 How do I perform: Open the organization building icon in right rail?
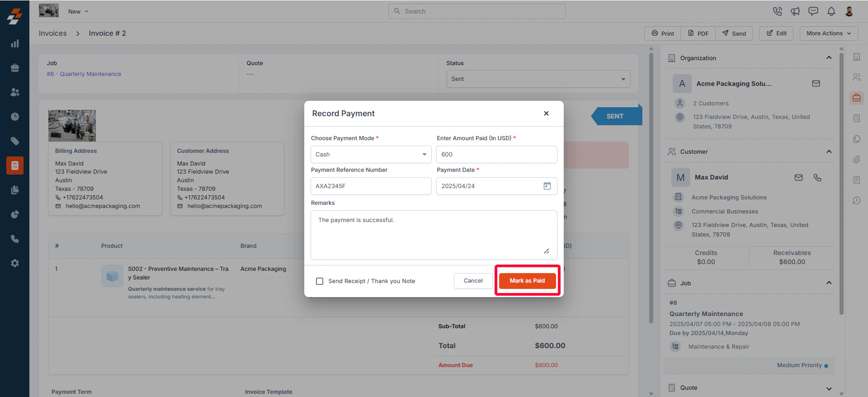click(x=857, y=57)
